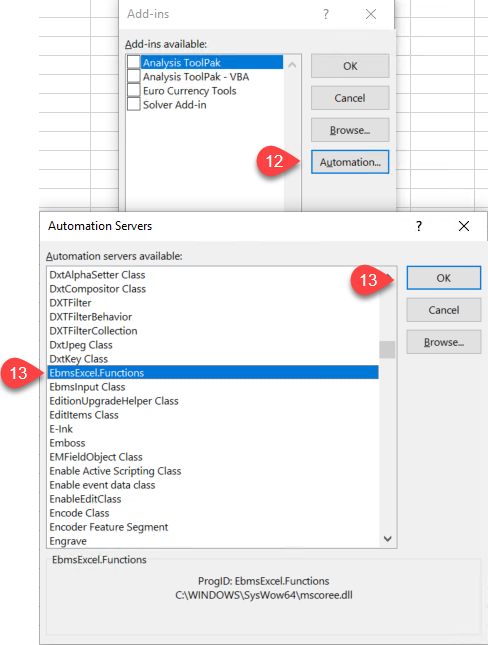Confirm with OK in Automation Servers dialog
Screen dimensions: 488x645
pyautogui.click(x=444, y=278)
